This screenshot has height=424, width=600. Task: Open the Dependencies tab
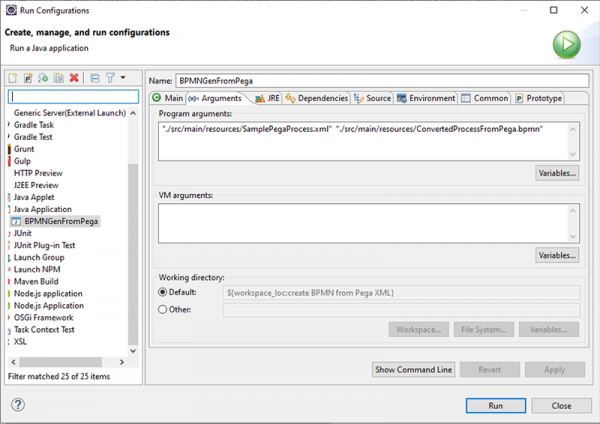(x=316, y=98)
